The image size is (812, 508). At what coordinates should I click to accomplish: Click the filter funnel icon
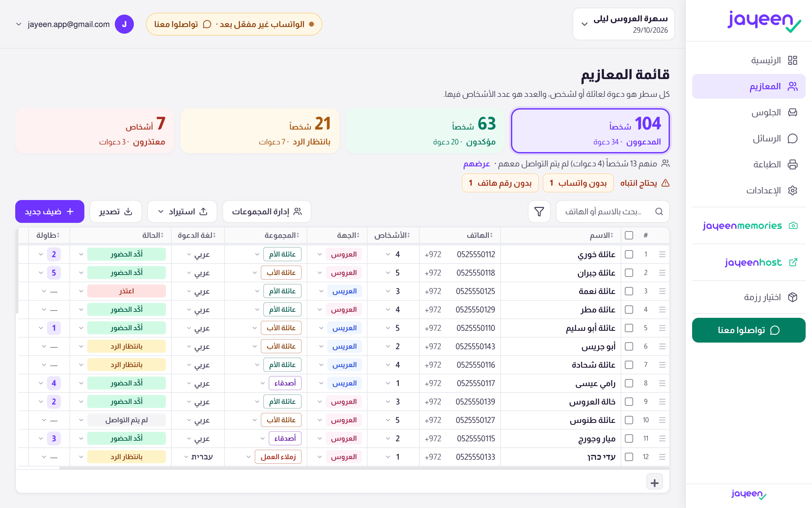[x=539, y=211]
